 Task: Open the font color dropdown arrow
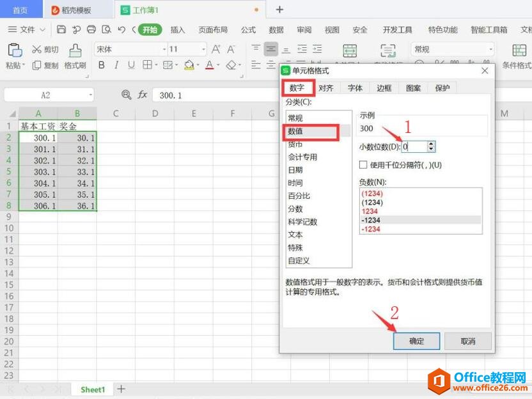pos(218,65)
